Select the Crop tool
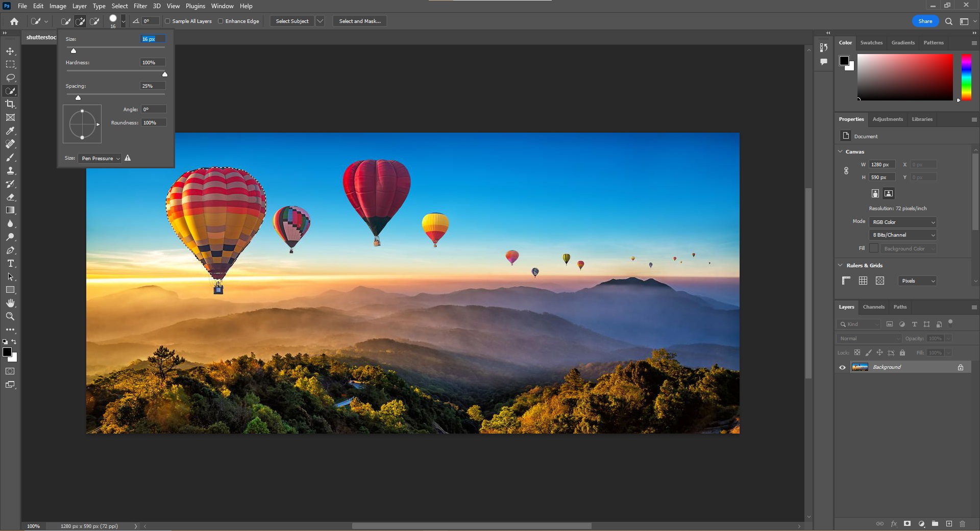The width and height of the screenshot is (980, 531). 10,104
